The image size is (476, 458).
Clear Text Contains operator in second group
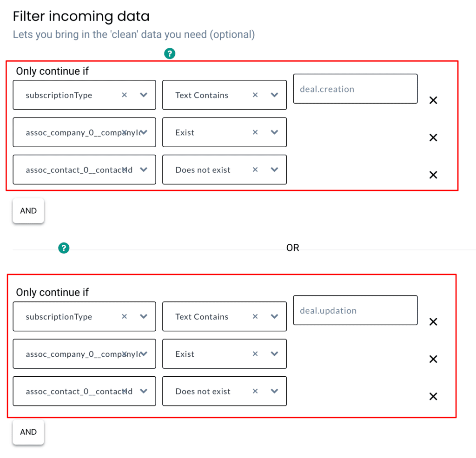pyautogui.click(x=255, y=316)
